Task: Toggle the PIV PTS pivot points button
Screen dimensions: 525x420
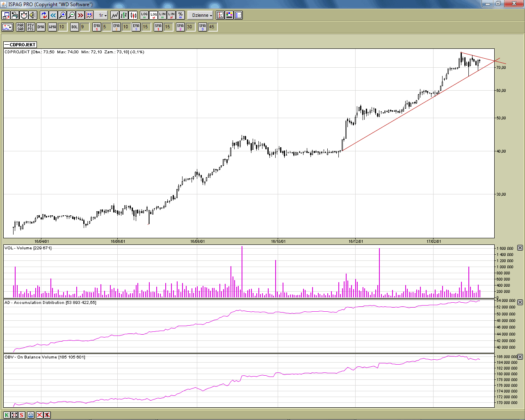Action: 30,27
